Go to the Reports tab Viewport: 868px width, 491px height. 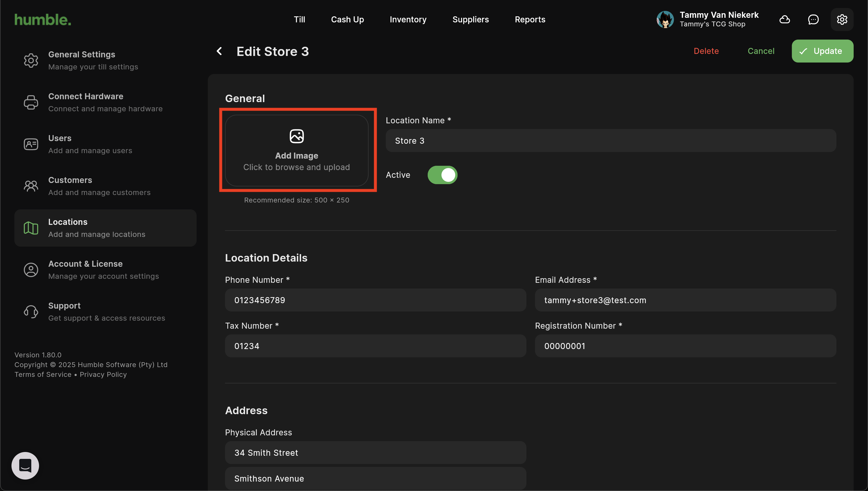coord(530,20)
